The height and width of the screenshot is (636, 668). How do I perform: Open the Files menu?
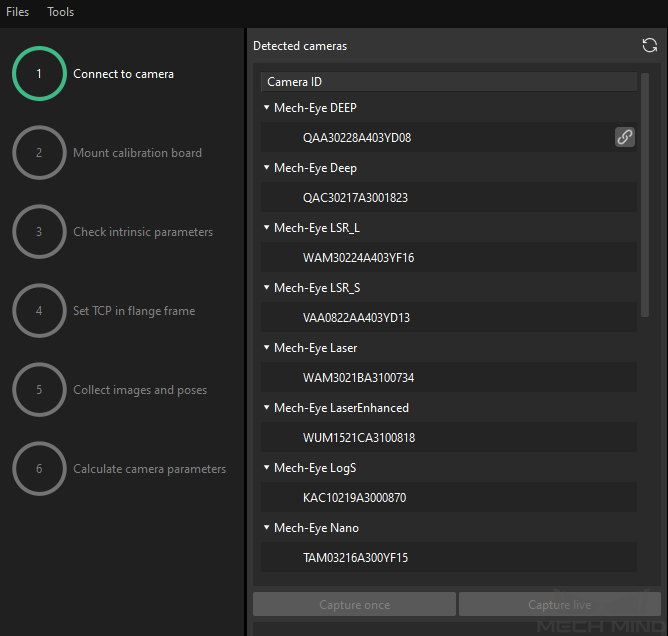click(x=17, y=12)
